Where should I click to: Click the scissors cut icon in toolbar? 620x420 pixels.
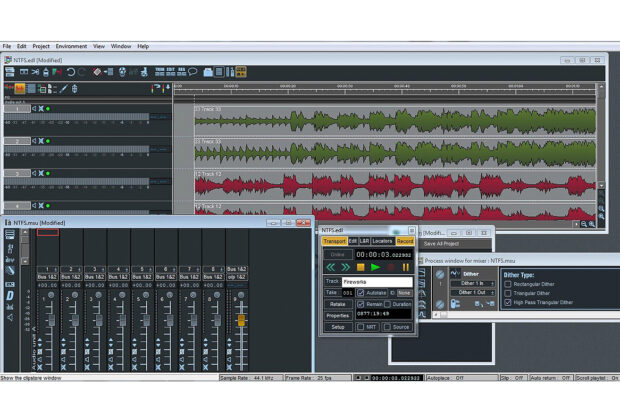click(35, 72)
